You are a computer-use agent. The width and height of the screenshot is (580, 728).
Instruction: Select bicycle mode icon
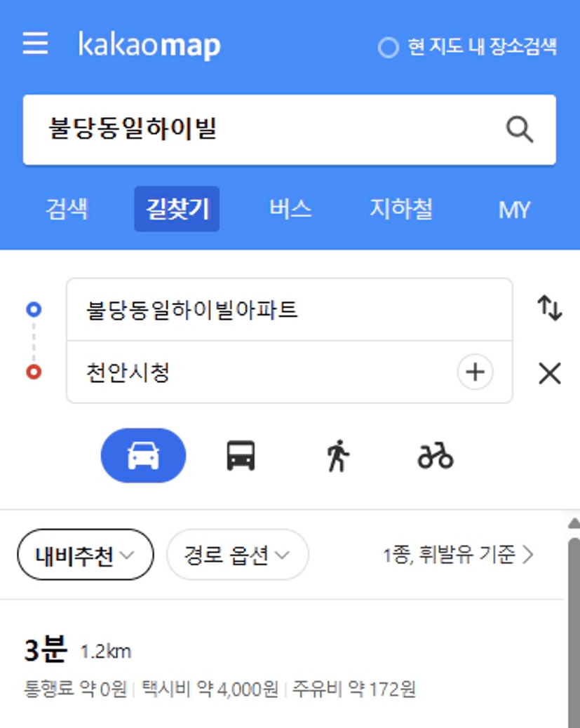tap(435, 456)
